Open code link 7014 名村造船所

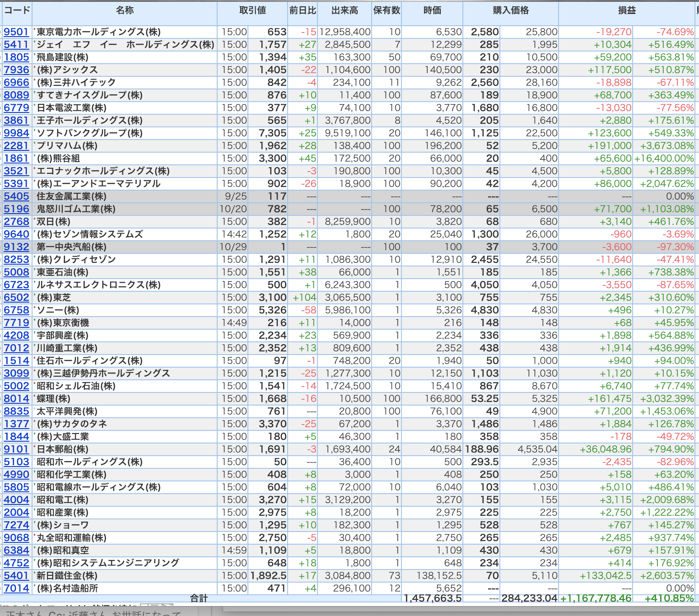click(16, 588)
